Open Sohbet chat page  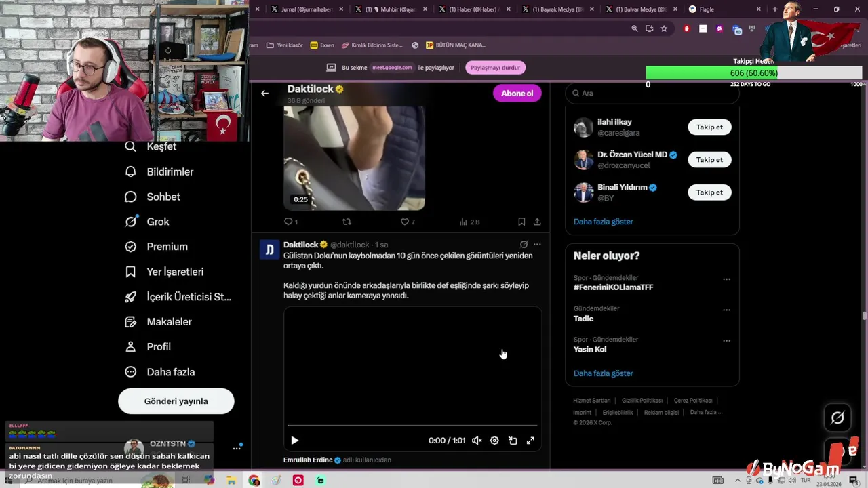click(153, 197)
